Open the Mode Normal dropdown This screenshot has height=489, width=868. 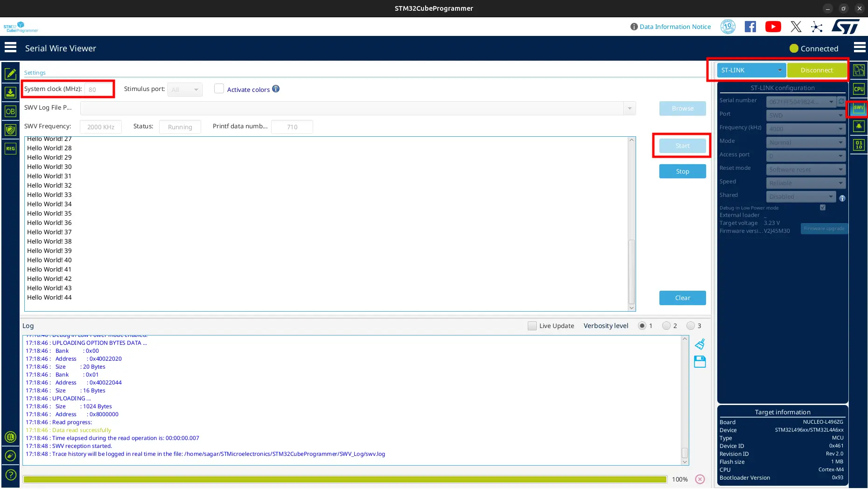[x=806, y=142]
